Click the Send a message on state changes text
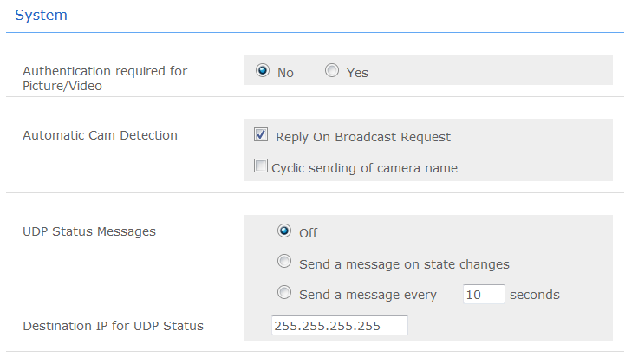Image resolution: width=625 pixels, height=364 pixels. (x=404, y=264)
